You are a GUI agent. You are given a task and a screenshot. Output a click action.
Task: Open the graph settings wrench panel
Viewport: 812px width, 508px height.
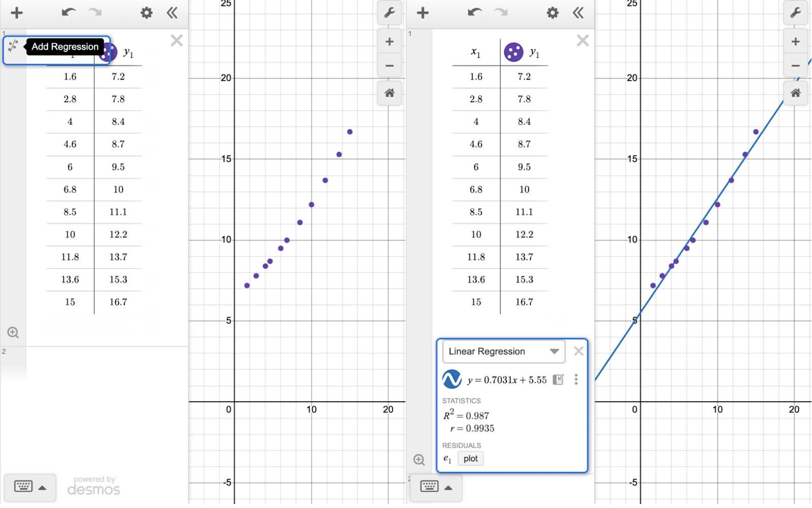coord(389,13)
